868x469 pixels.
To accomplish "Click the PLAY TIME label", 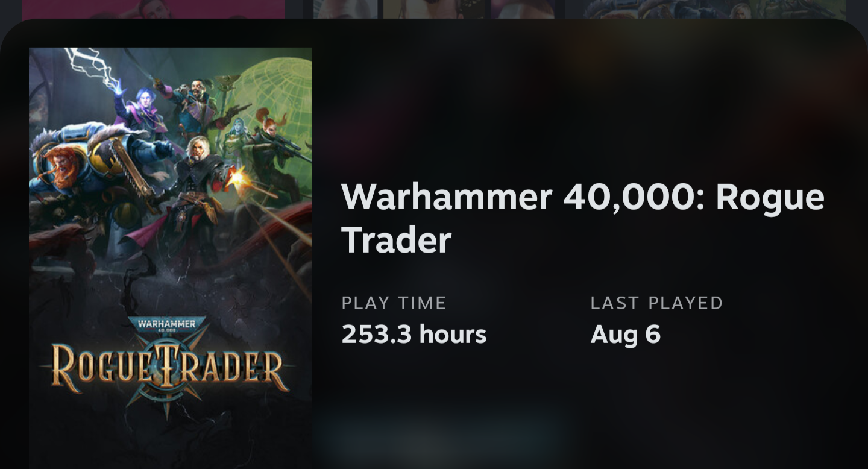I will point(394,303).
